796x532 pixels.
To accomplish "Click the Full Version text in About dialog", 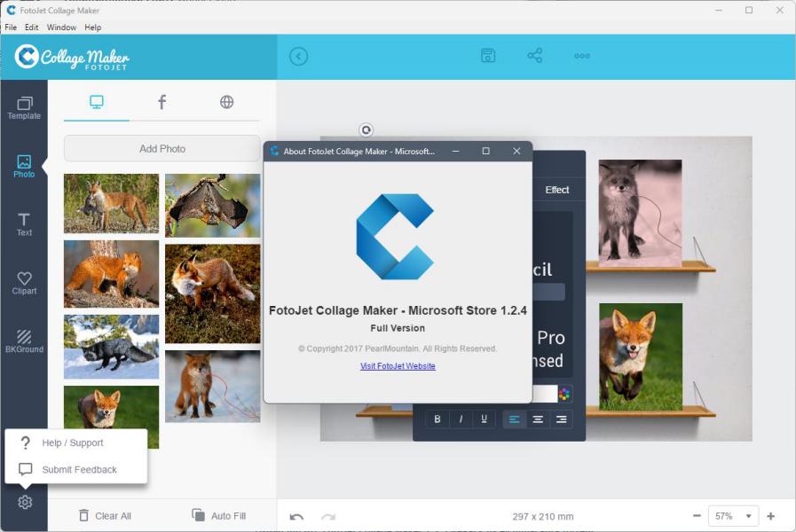I will [398, 328].
